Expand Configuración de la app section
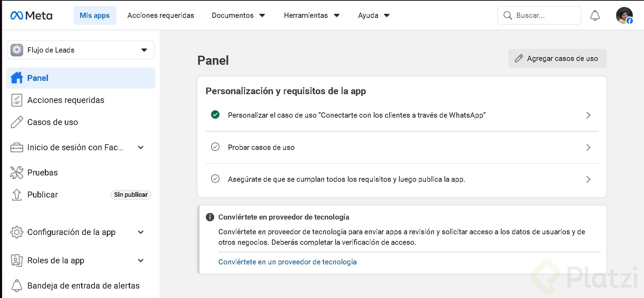644x298 pixels. coord(141,232)
